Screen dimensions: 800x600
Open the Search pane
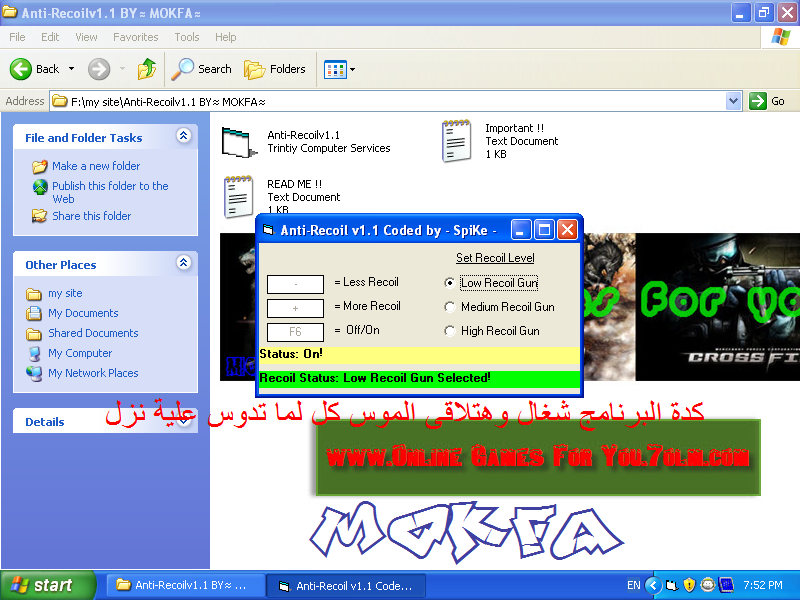pos(201,69)
